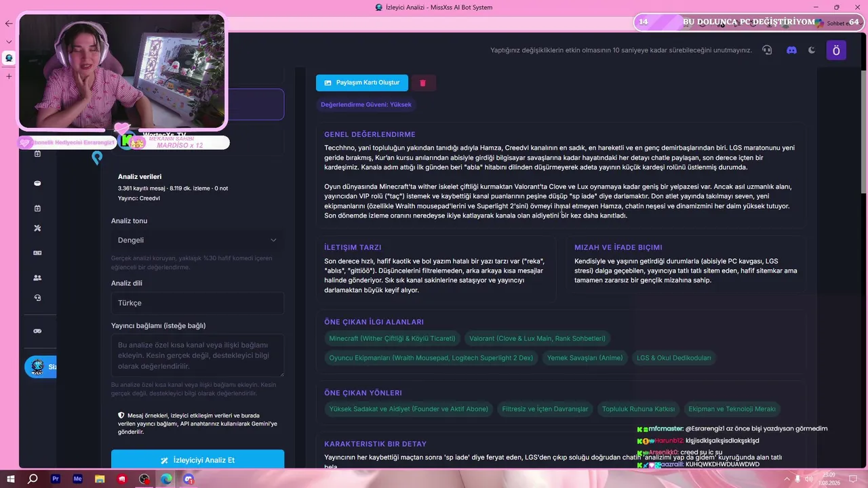Click the İzleyiciyi Analiz Et button

pos(197,460)
